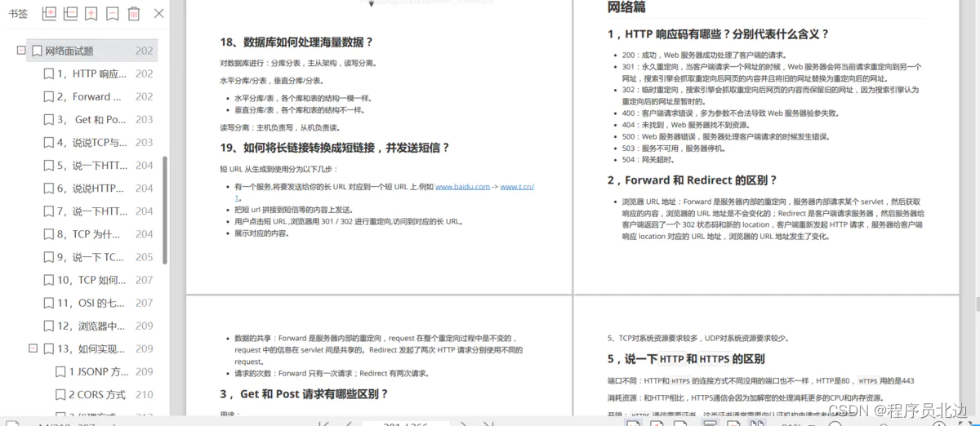Click heading 19、如何将长链接转换成短链接
The height and width of the screenshot is (426, 980).
point(335,148)
